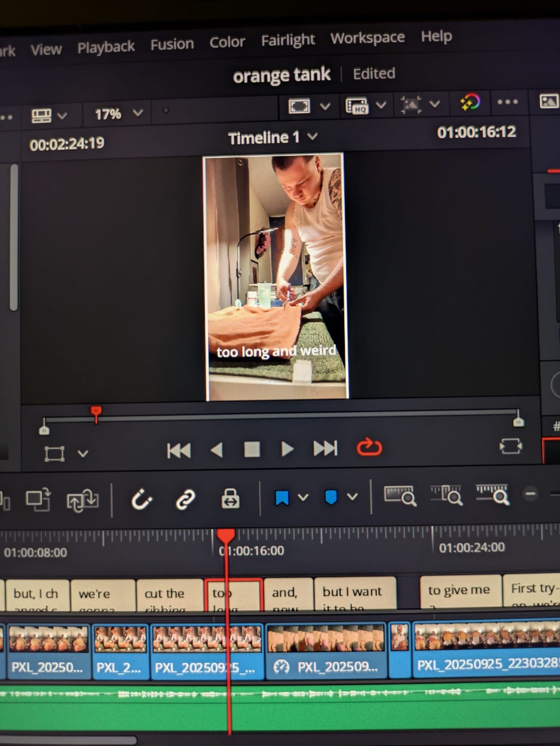
Task: Click the full extent zoom icon
Action: [400, 496]
